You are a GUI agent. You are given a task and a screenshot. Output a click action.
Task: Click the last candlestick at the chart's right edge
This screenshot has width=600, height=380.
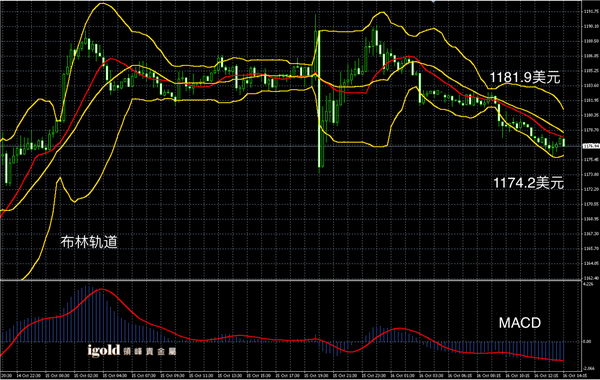564,142
